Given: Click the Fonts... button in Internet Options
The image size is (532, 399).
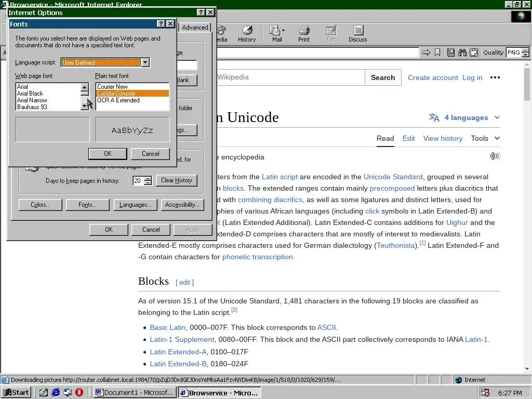Looking at the screenshot, I should coord(87,205).
